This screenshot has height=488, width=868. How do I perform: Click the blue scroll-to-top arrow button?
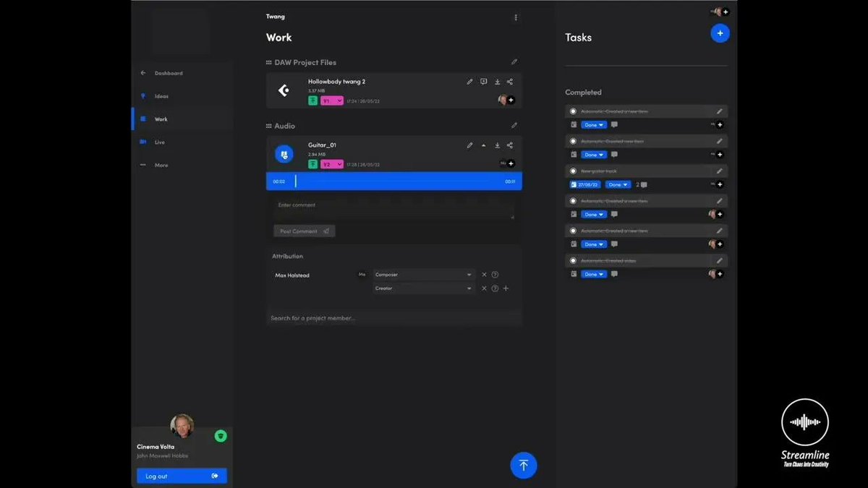pyautogui.click(x=524, y=466)
